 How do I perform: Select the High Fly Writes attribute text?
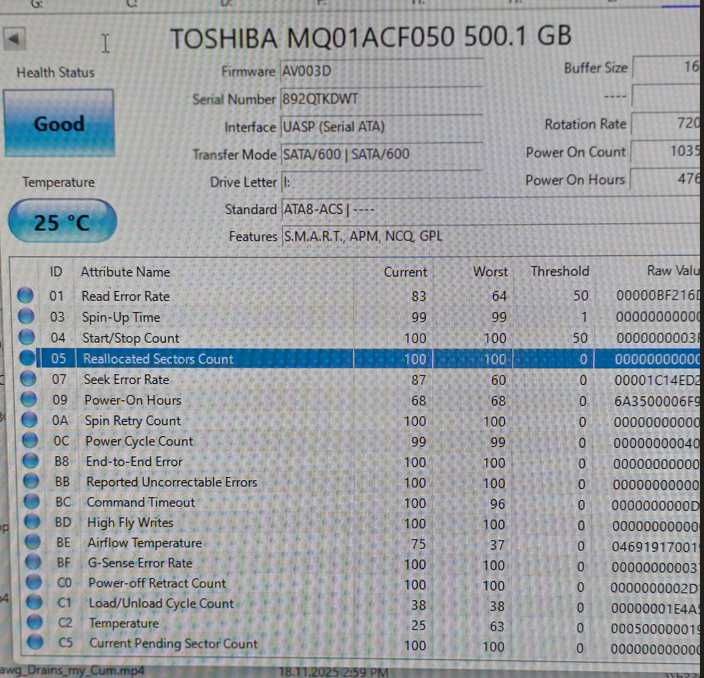click(x=130, y=523)
